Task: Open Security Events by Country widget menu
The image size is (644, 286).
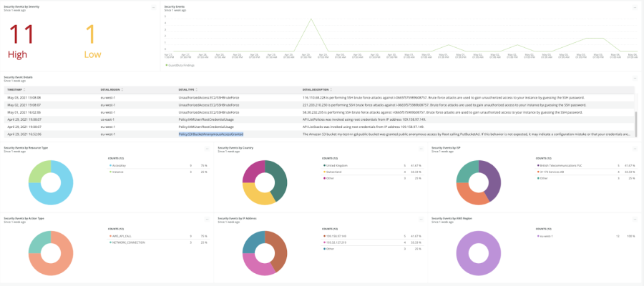Action: pyautogui.click(x=421, y=149)
